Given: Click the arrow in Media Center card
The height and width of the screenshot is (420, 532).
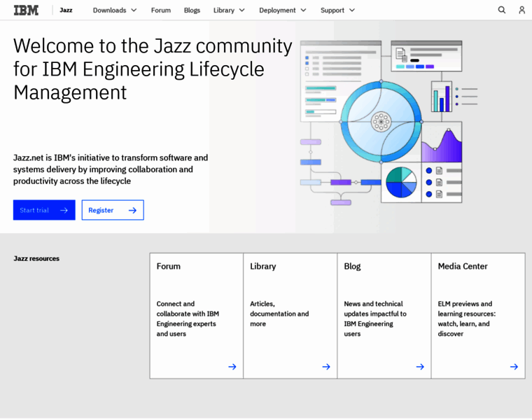Looking at the screenshot, I should (x=513, y=367).
